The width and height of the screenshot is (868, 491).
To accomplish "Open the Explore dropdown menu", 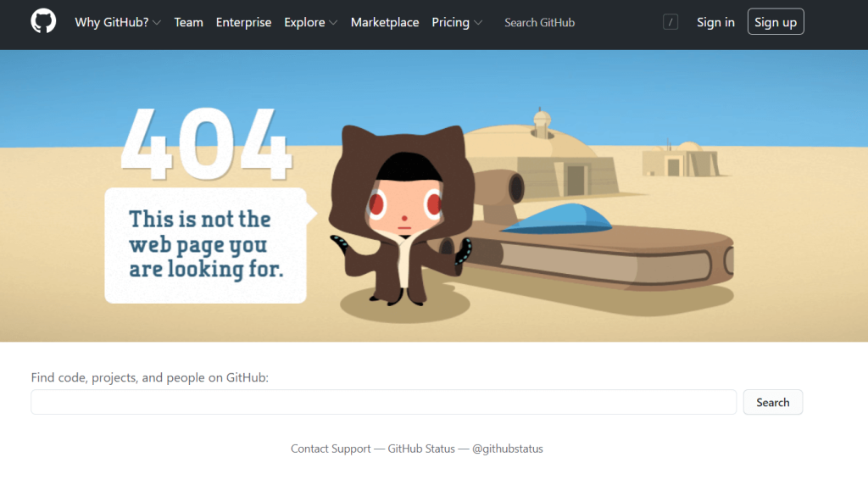I will coord(310,23).
